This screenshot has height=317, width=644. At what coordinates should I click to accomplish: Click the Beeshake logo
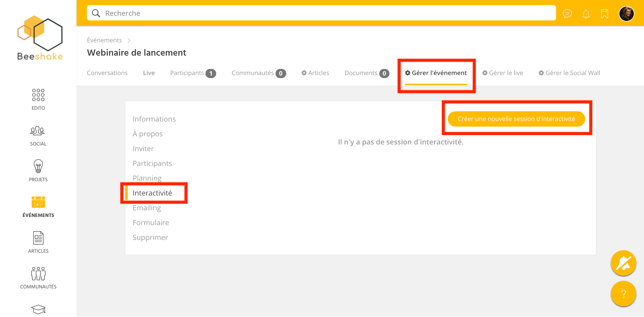pos(40,38)
